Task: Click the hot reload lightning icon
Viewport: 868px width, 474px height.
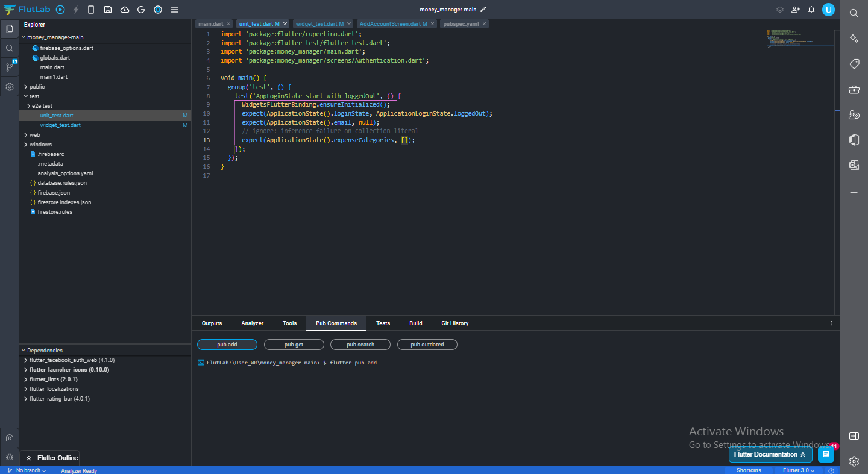Action: tap(76, 10)
